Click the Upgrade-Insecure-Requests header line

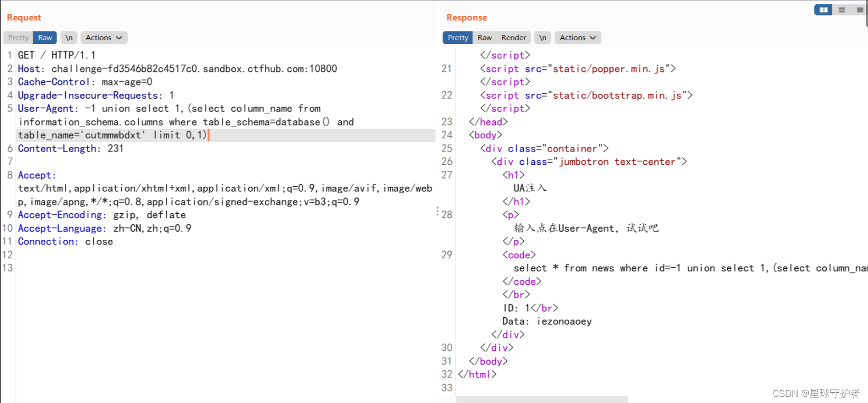coord(96,95)
